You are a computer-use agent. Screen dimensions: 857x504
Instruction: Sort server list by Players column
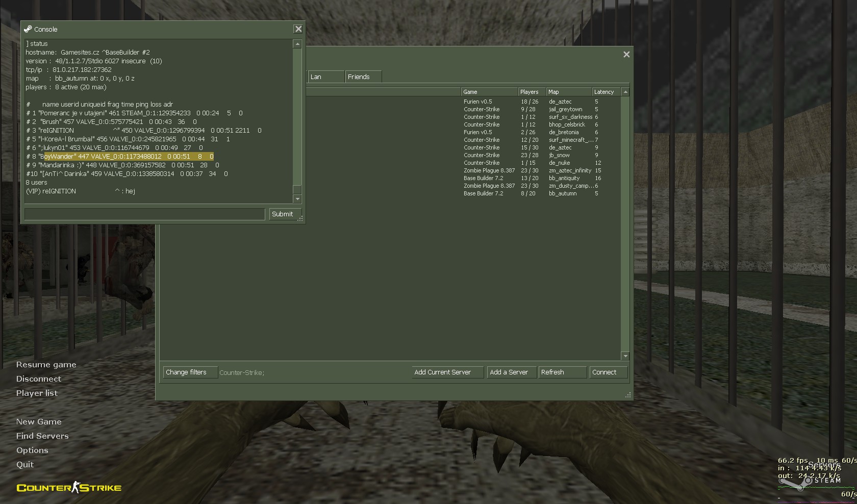[532, 92]
